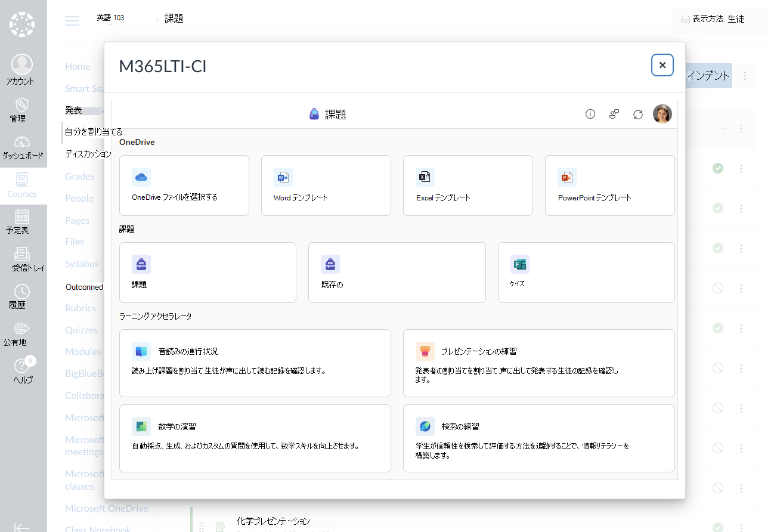
Task: Open the 管理 admin shield icon
Action: pos(22,105)
